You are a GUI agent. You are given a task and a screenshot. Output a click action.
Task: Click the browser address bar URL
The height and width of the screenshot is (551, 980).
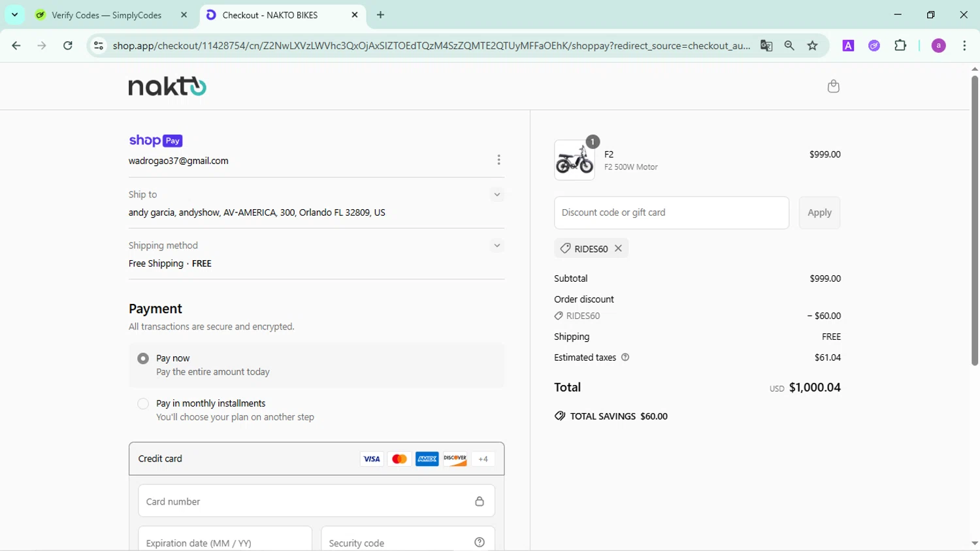point(431,46)
